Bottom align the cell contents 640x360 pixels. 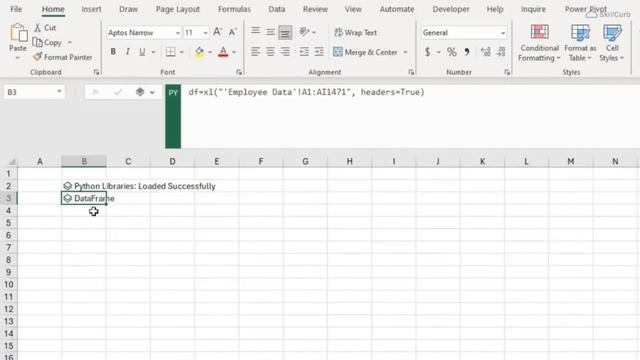point(285,32)
